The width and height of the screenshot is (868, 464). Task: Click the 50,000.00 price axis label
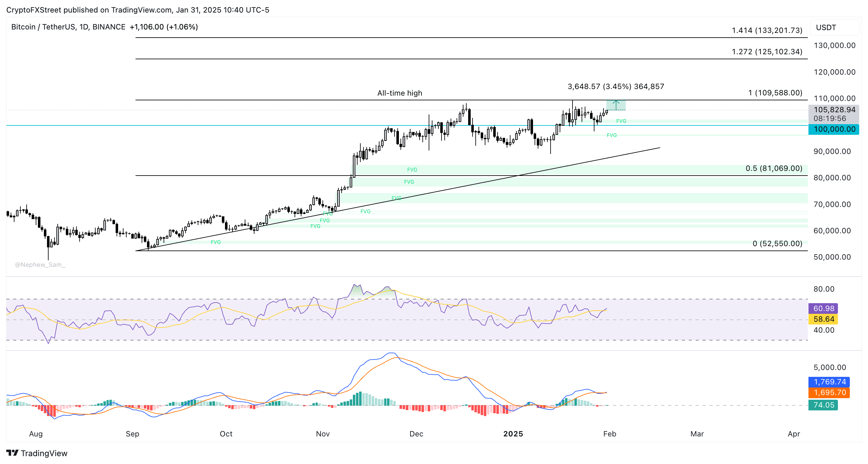pos(832,257)
